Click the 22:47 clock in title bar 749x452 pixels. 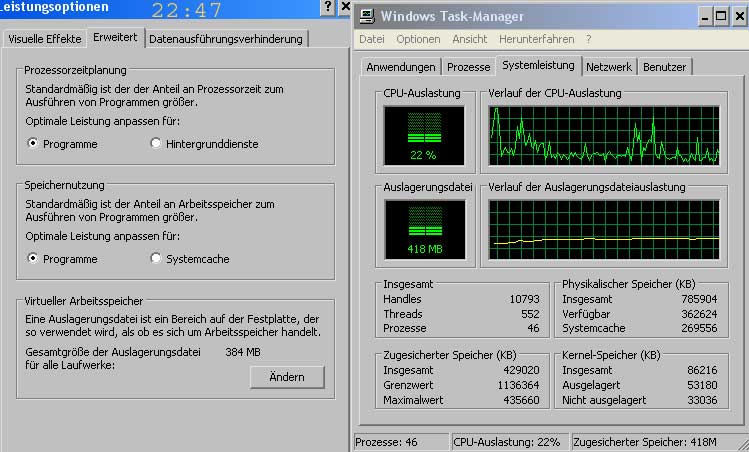186,10
